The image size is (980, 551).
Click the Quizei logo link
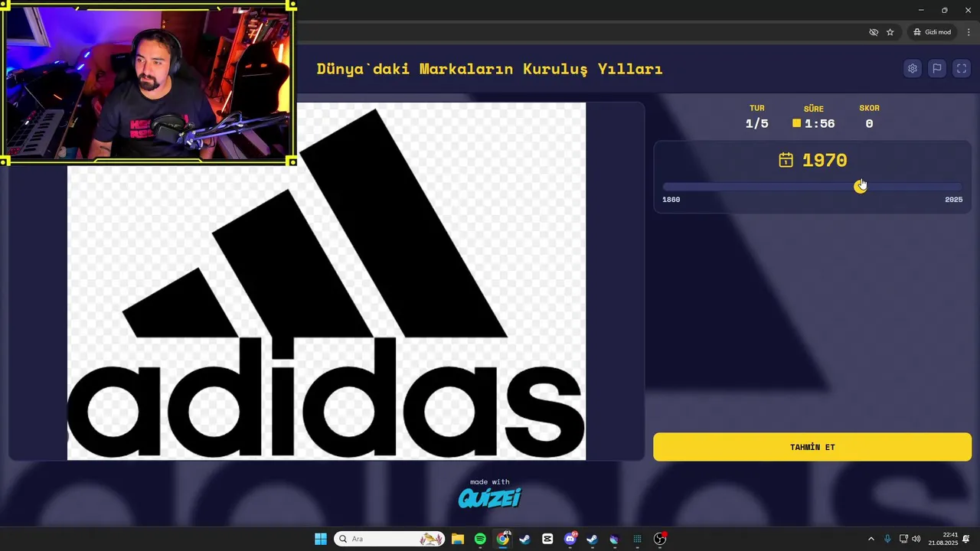pos(490,498)
